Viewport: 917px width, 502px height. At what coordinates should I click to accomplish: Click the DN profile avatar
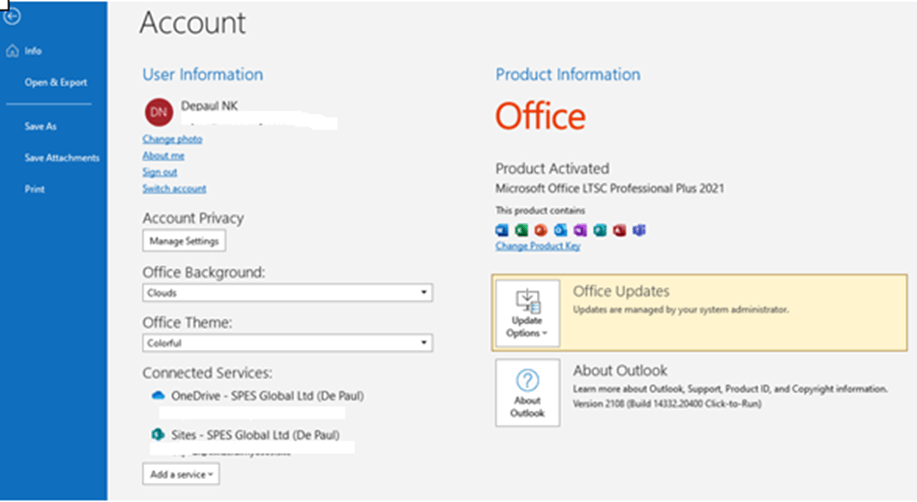pyautogui.click(x=158, y=112)
